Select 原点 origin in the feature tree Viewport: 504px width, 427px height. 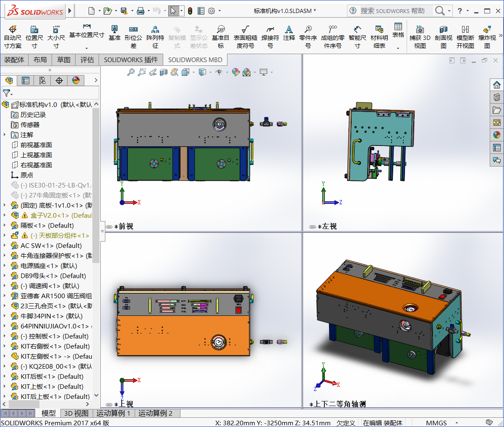pyautogui.click(x=26, y=175)
